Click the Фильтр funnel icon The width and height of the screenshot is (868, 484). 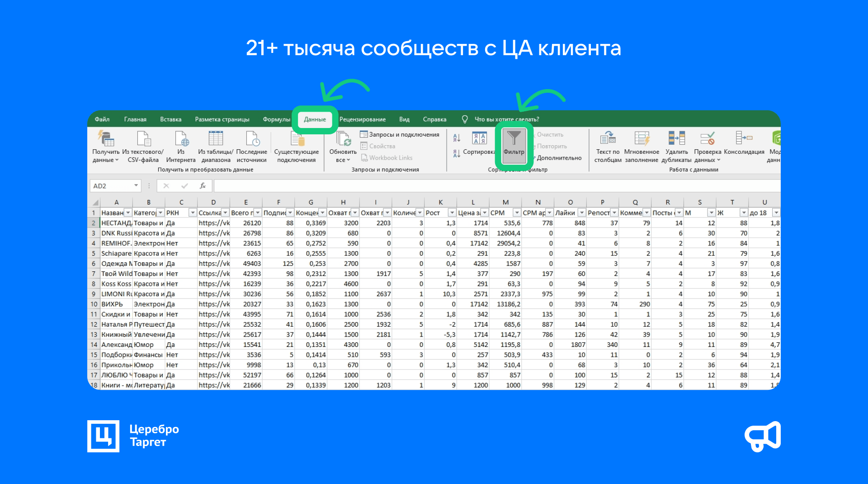click(514, 138)
